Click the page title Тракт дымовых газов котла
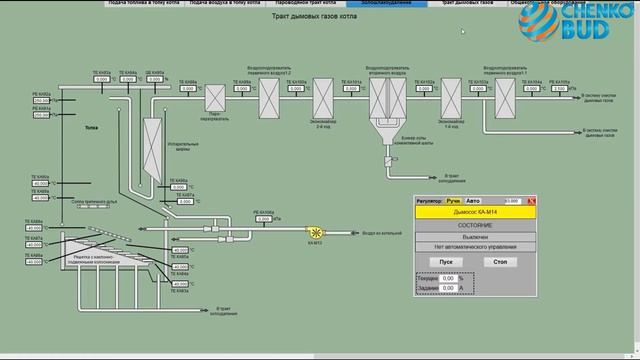 pos(314,16)
